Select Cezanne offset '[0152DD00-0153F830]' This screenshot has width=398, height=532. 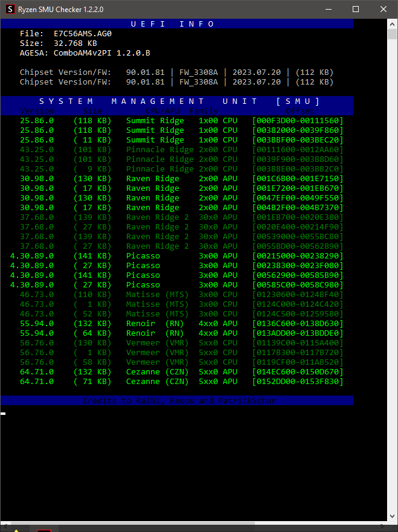point(298,382)
